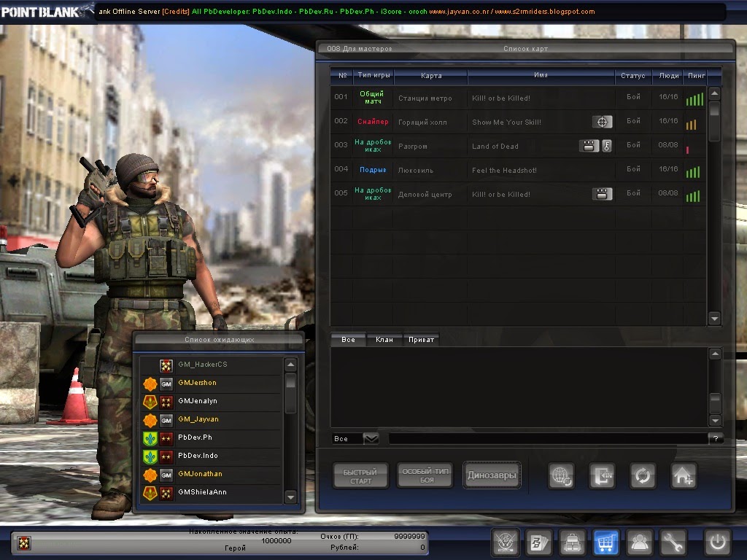This screenshot has width=747, height=560.
Task: Click the rank badge beside GM_HackerCS
Action: click(x=166, y=365)
